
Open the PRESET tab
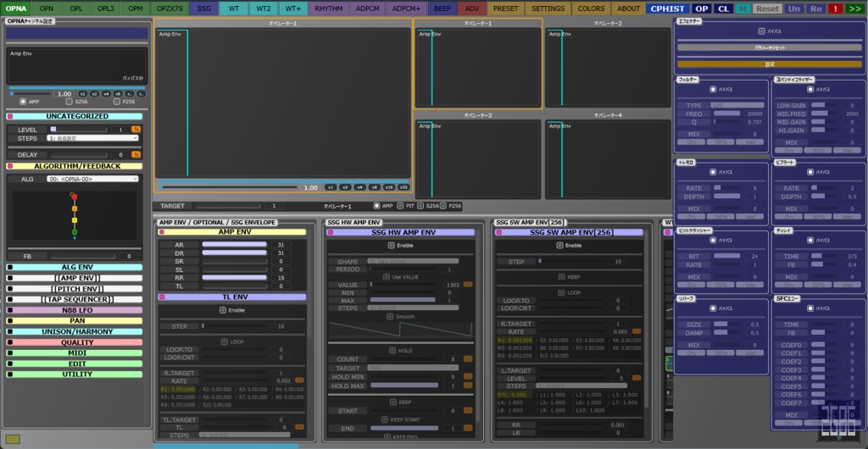tap(505, 8)
